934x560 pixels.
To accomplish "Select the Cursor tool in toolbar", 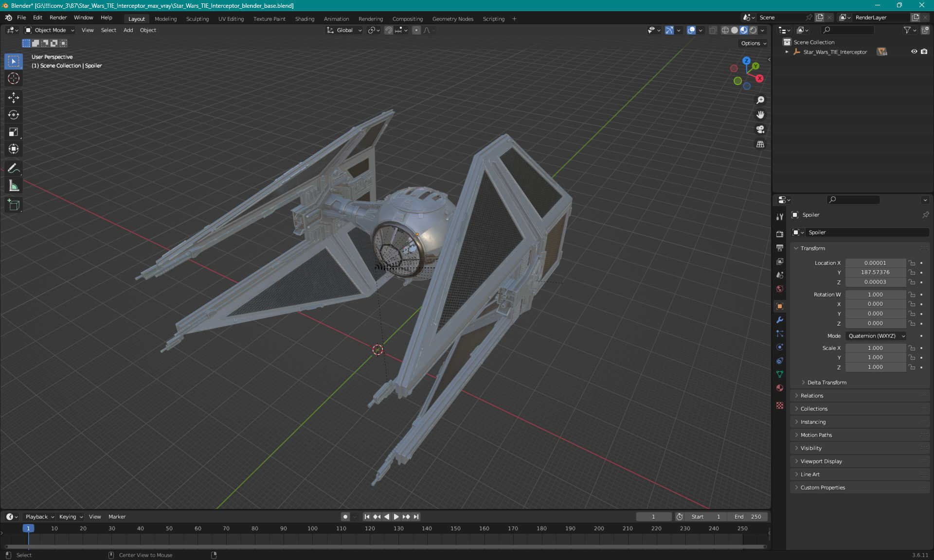I will click(x=14, y=78).
